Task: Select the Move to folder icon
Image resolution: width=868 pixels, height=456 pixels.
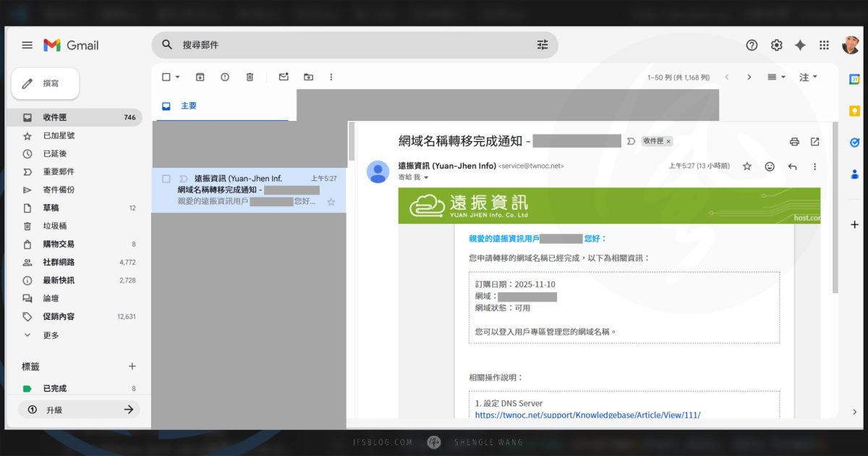Action: (307, 77)
